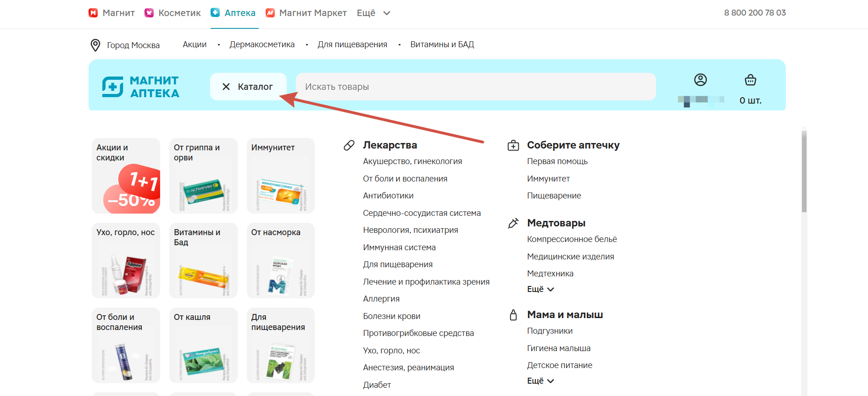The image size is (868, 396).
Task: Click the baby bottle icon by Мама и малыш
Action: (513, 315)
